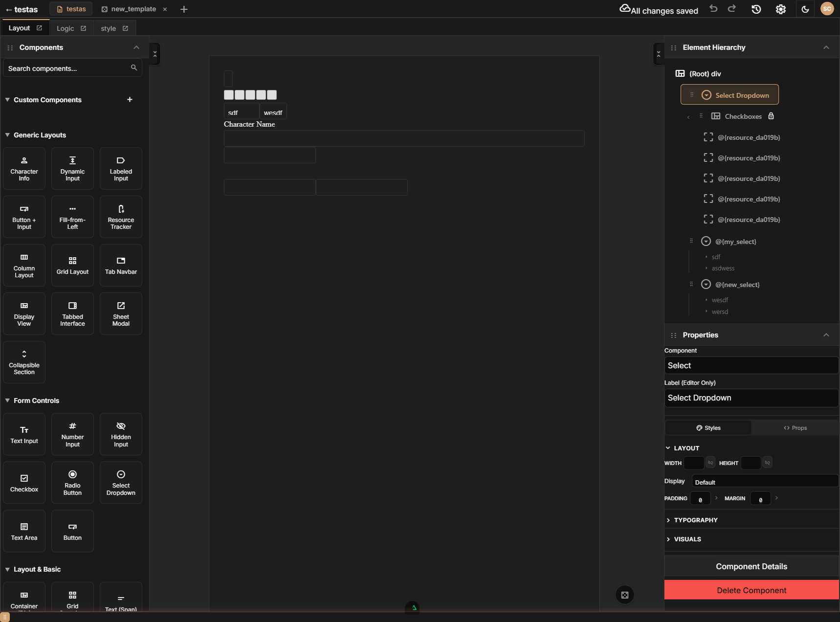Unlock the Checkboxes element in the hierarchy
This screenshot has height=622, width=840.
(772, 116)
